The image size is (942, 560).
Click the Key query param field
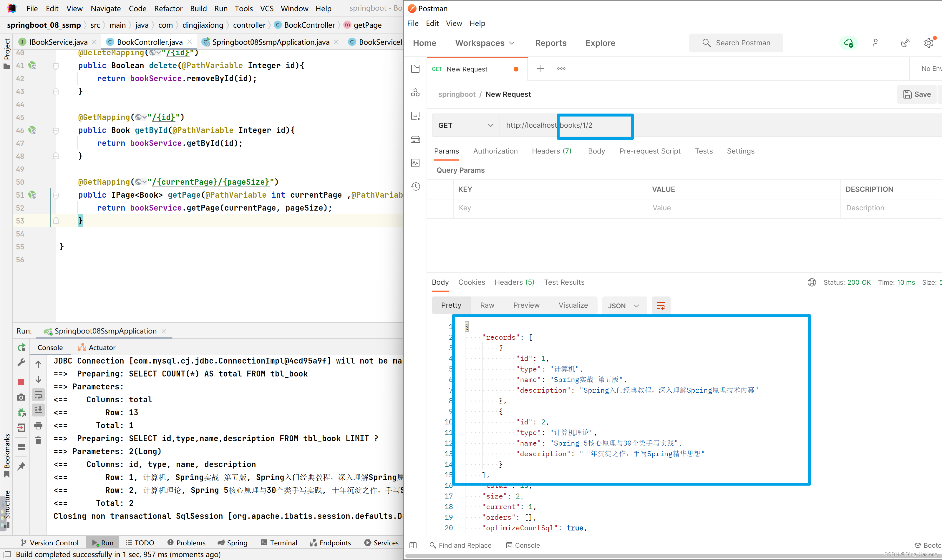pos(550,208)
